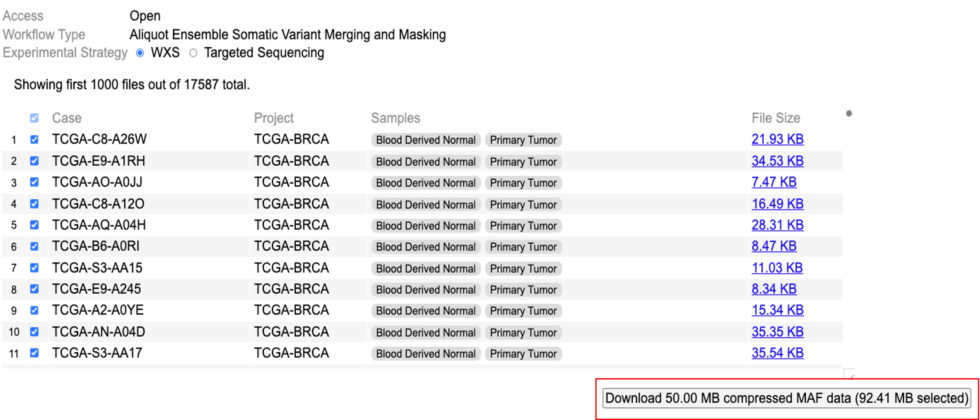Uncheck the TCGA-C8-A26W case checkbox
This screenshot has width=980, height=420.
(34, 139)
